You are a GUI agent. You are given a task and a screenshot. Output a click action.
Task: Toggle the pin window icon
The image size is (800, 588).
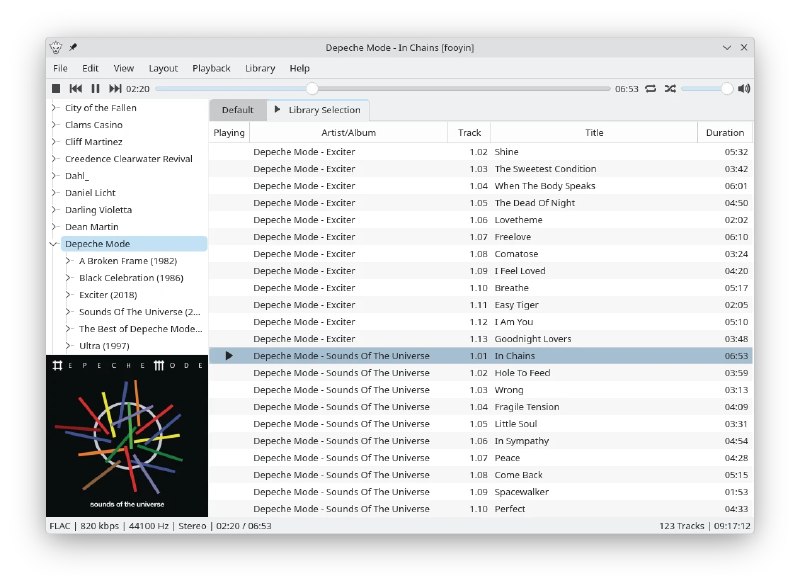pyautogui.click(x=73, y=47)
